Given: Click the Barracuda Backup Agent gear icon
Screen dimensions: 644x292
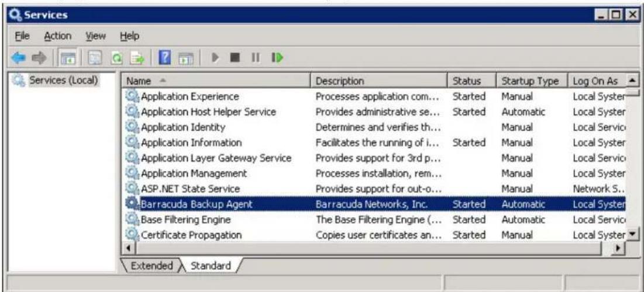Looking at the screenshot, I should 132,204.
